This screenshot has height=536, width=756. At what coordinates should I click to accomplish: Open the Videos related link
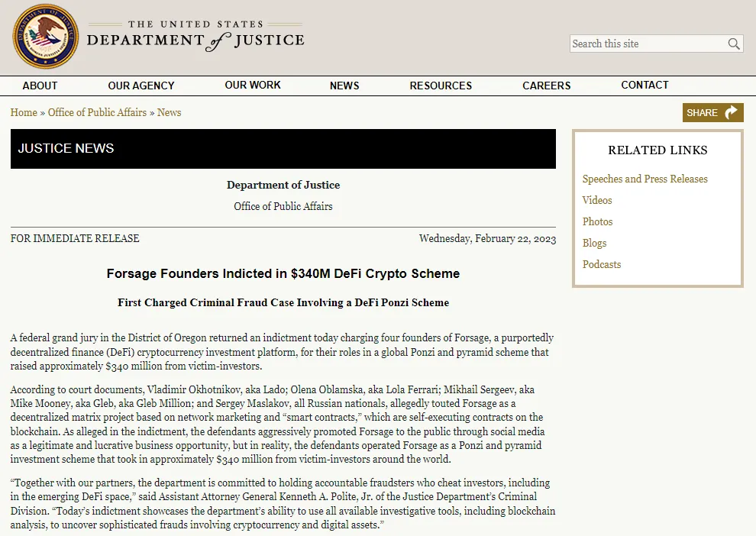point(597,200)
